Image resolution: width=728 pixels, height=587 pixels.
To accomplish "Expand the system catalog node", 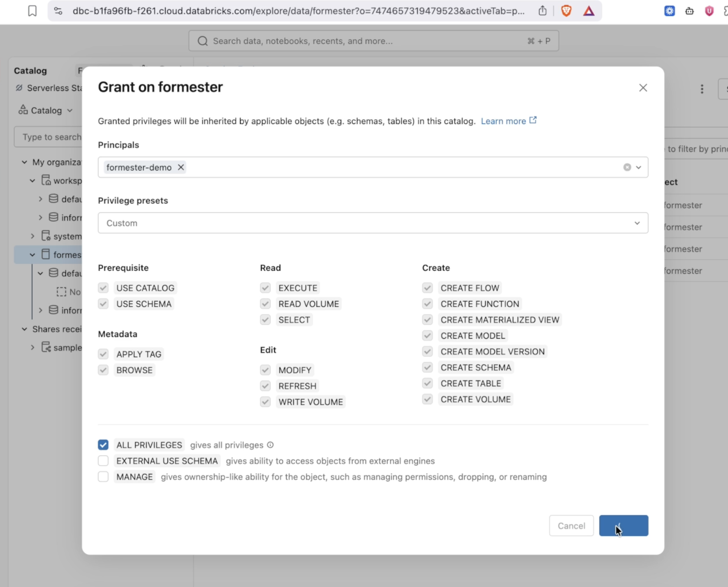I will [32, 236].
